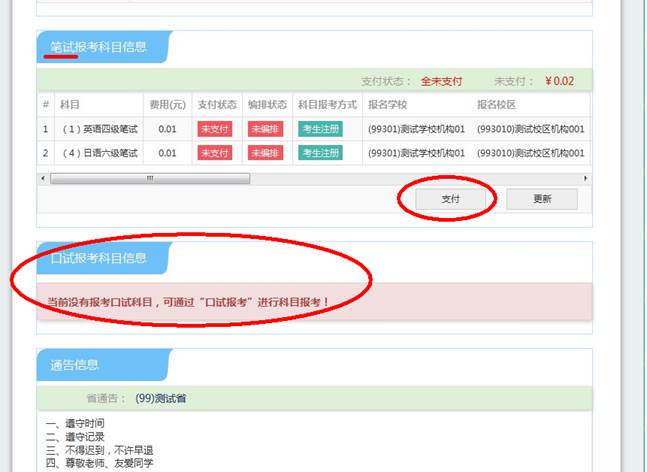The width and height of the screenshot is (647, 472).
Task: Click the 更新 refresh button
Action: tap(542, 199)
